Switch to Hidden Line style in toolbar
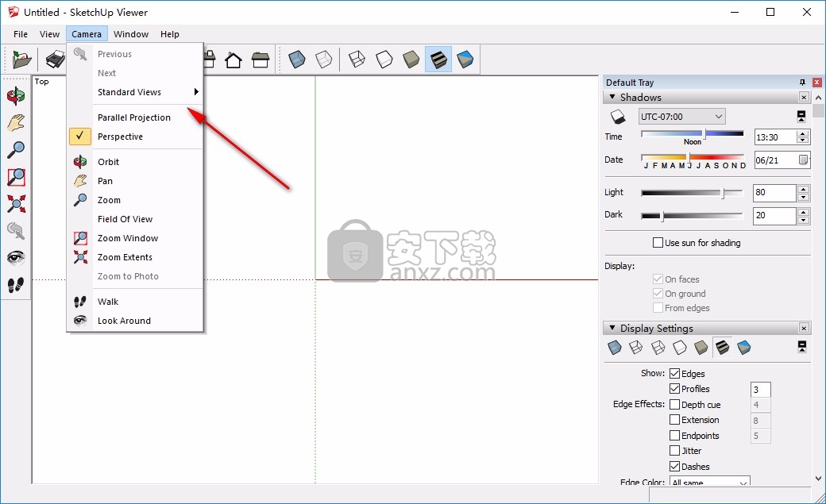826x504 pixels. coord(384,60)
